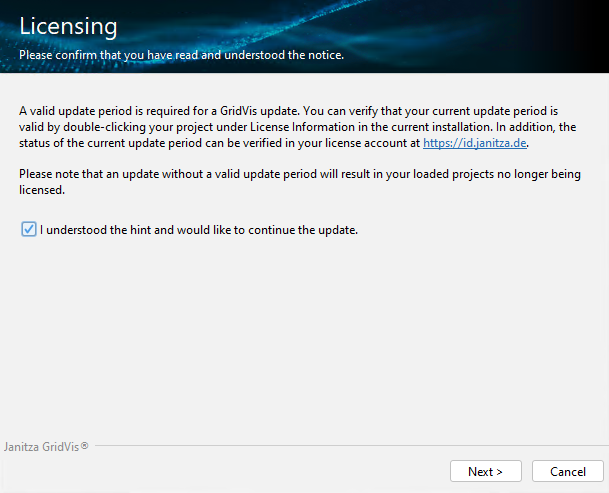Viewport: 609px width, 493px height.
Task: Cancel the GridVis update installer
Action: [567, 471]
